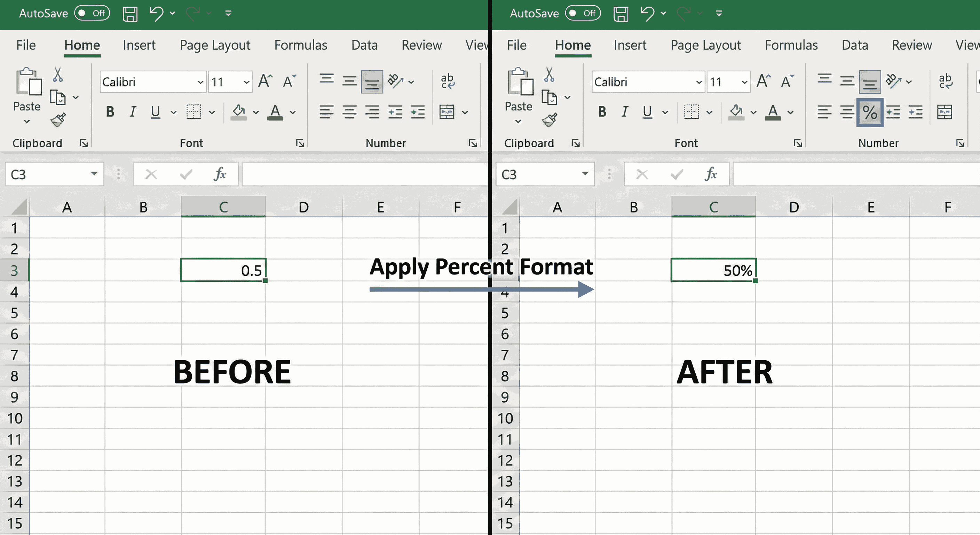This screenshot has height=535, width=980.
Task: Expand the fill color dropdown arrow
Action: (x=255, y=112)
